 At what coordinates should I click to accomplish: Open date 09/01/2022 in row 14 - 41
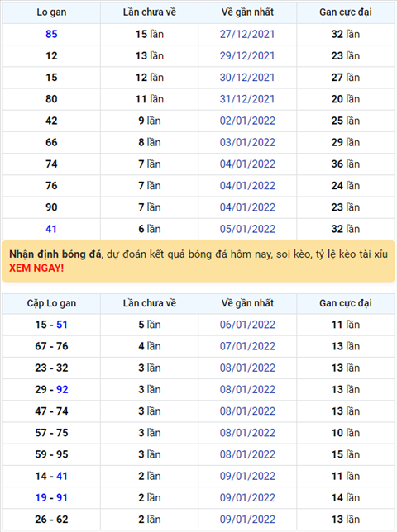247,477
